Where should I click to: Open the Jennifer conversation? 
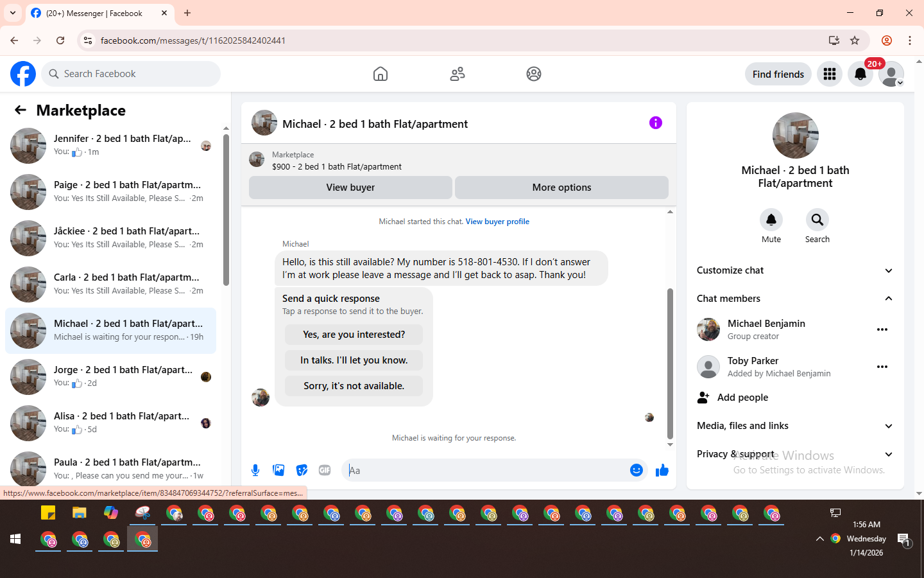coord(110,145)
